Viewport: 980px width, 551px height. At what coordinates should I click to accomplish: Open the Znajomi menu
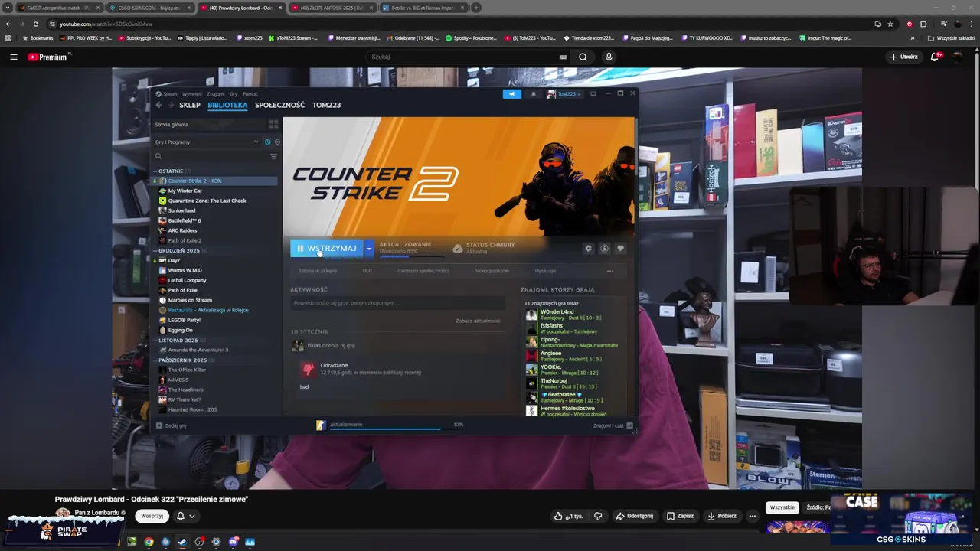216,94
